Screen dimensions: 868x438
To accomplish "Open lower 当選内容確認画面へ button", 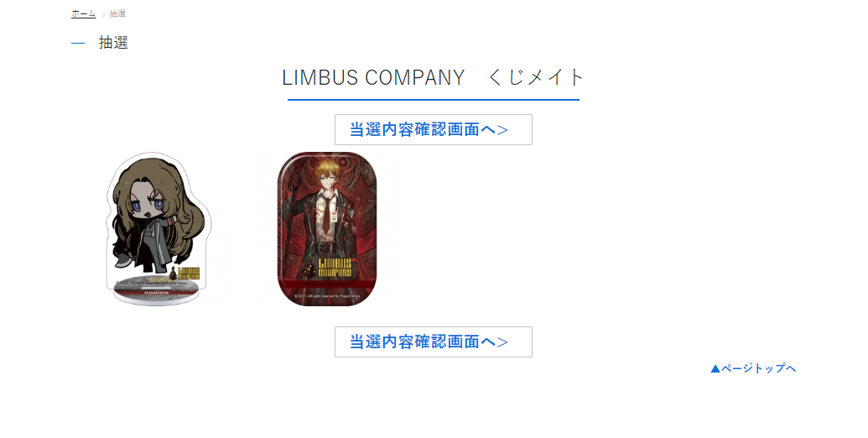I will (x=434, y=342).
